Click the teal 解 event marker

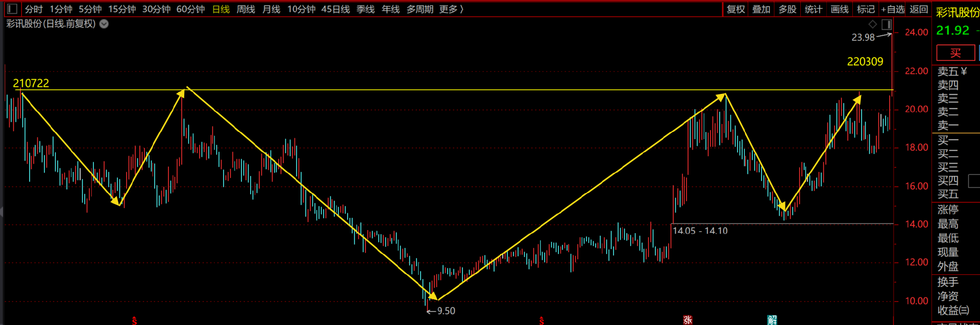click(x=772, y=320)
